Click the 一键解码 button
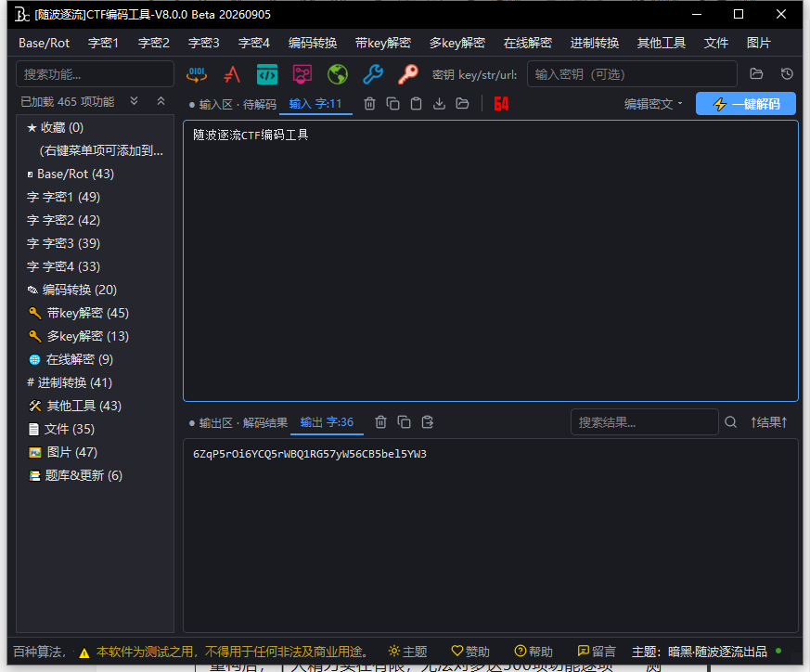Screen dimensions: 810x672 [x=745, y=104]
